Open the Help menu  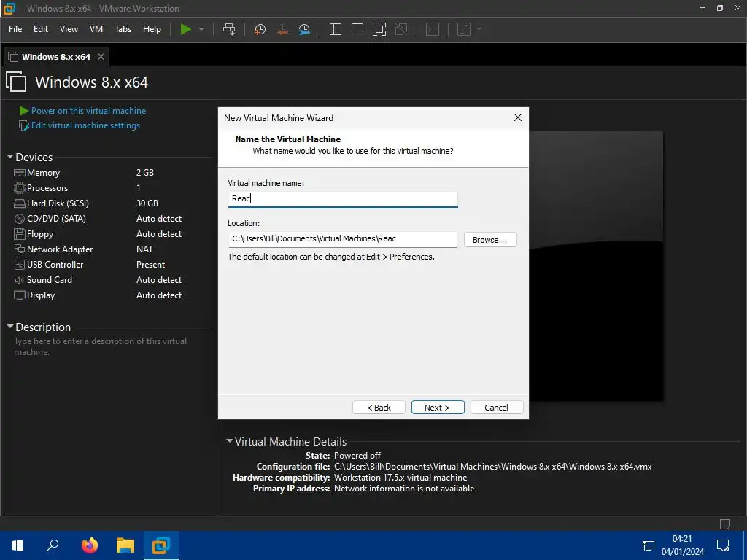152,29
